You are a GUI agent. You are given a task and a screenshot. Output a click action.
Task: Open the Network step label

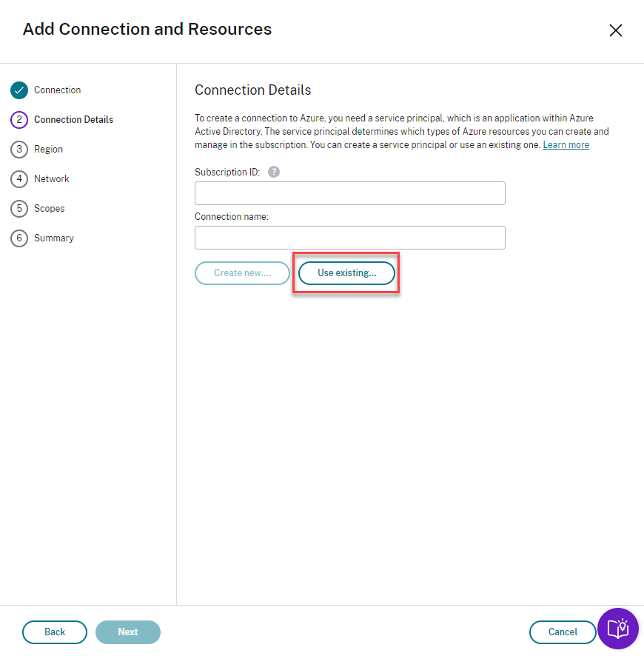(x=51, y=179)
